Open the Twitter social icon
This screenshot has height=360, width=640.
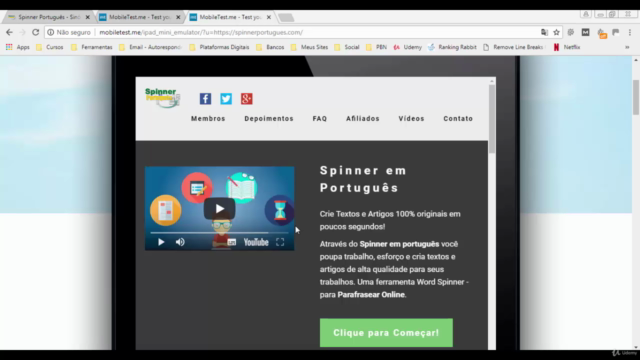coord(226,99)
